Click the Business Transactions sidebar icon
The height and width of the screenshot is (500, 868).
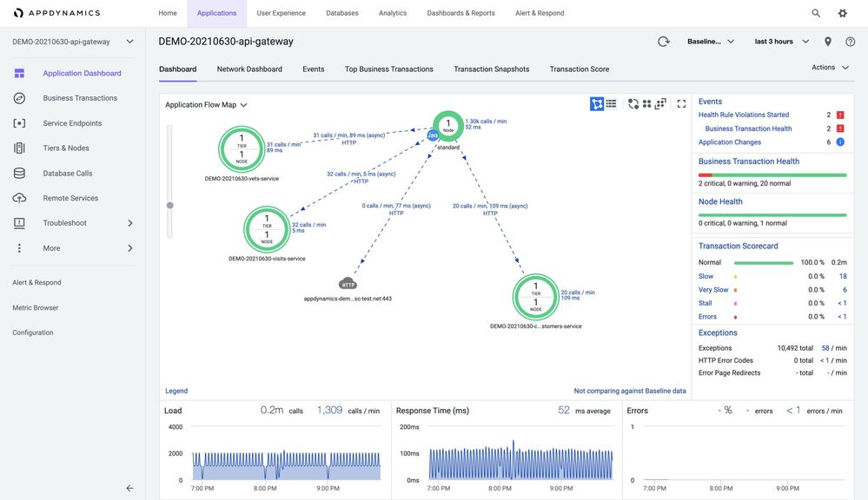click(19, 98)
